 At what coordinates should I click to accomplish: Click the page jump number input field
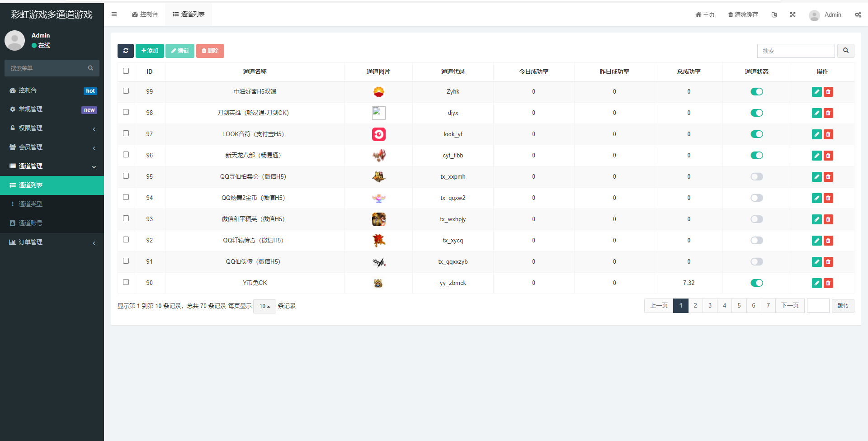[818, 306]
